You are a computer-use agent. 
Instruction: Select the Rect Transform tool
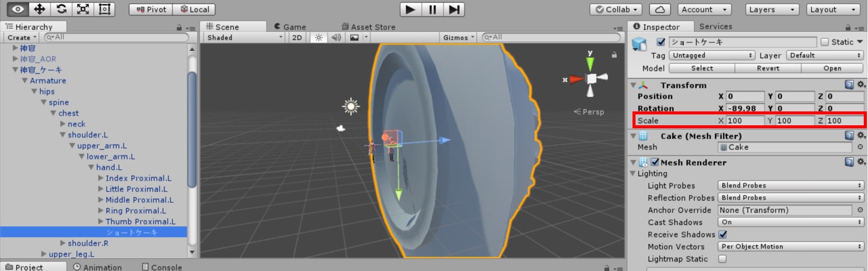(x=104, y=9)
